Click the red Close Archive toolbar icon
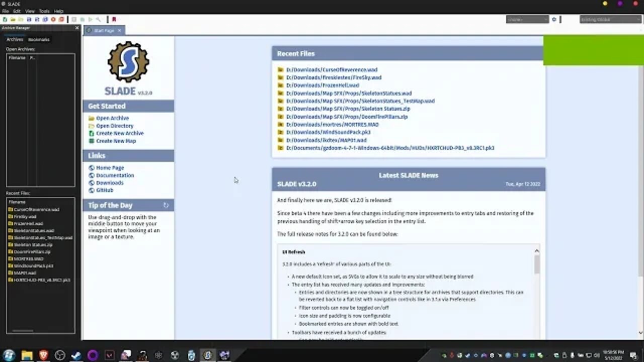Viewport: 644px width, 362px height. [x=53, y=20]
